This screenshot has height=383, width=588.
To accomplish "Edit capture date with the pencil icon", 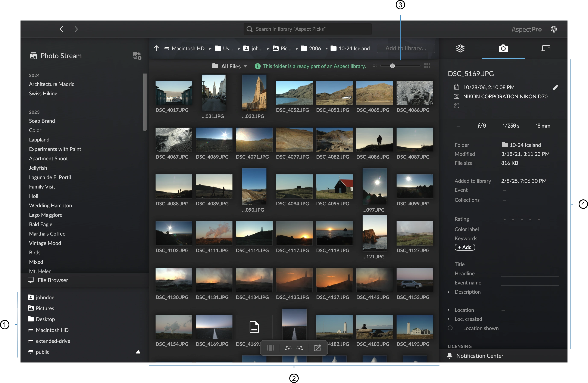I will pyautogui.click(x=555, y=87).
